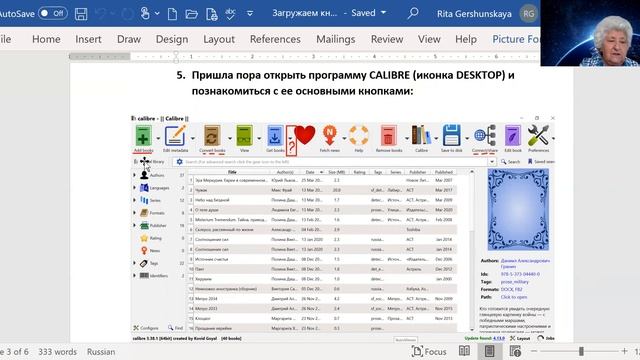
Task: Switch to the Draw tab
Action: click(x=129, y=39)
